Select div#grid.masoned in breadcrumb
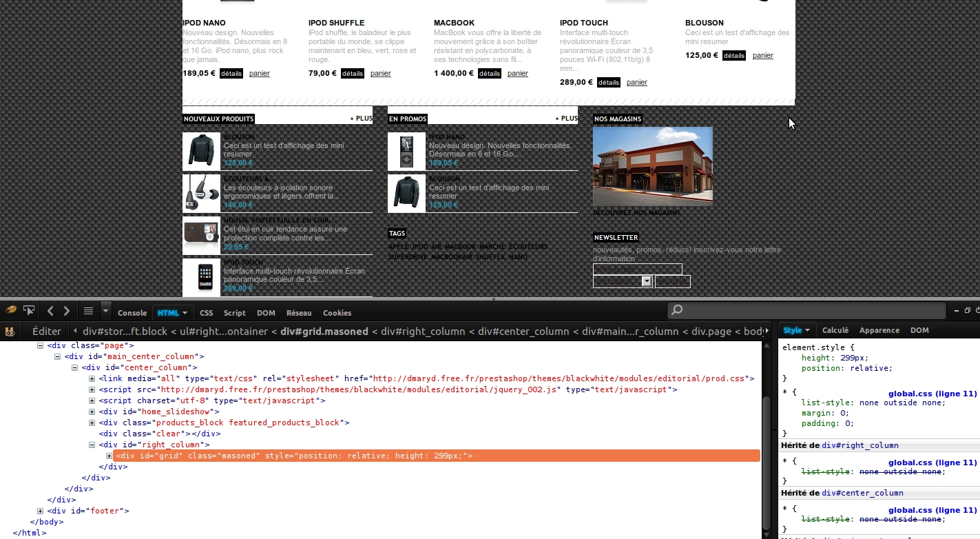 pyautogui.click(x=324, y=332)
